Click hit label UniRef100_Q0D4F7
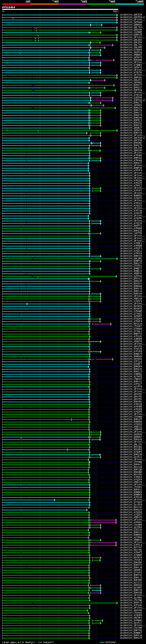The width and height of the screenshot is (146, 644). (x=131, y=364)
